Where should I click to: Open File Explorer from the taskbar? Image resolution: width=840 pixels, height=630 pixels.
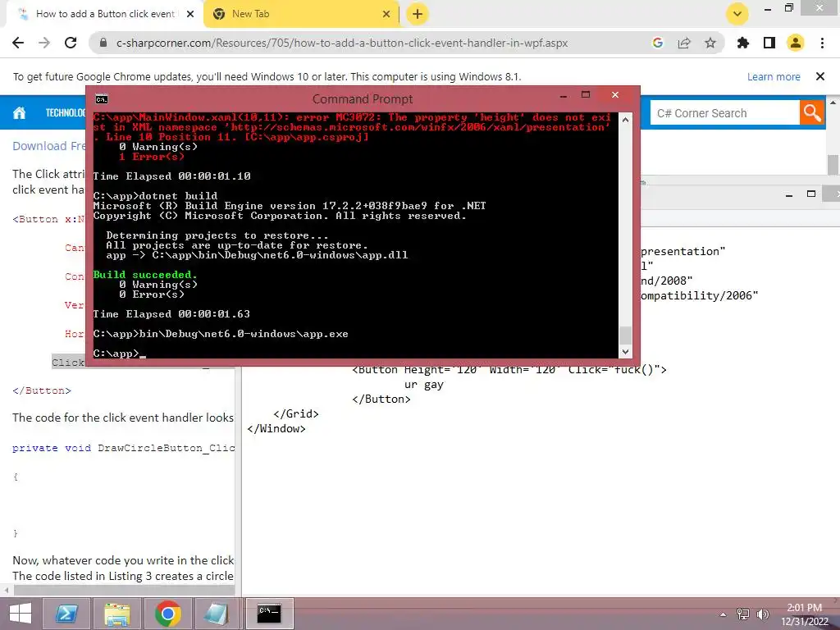point(117,614)
